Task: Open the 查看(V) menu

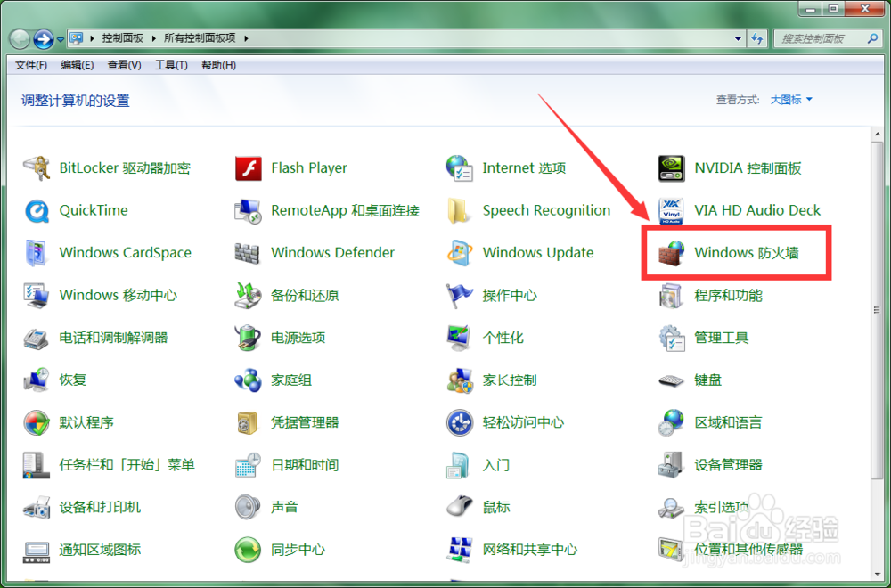Action: coord(125,65)
